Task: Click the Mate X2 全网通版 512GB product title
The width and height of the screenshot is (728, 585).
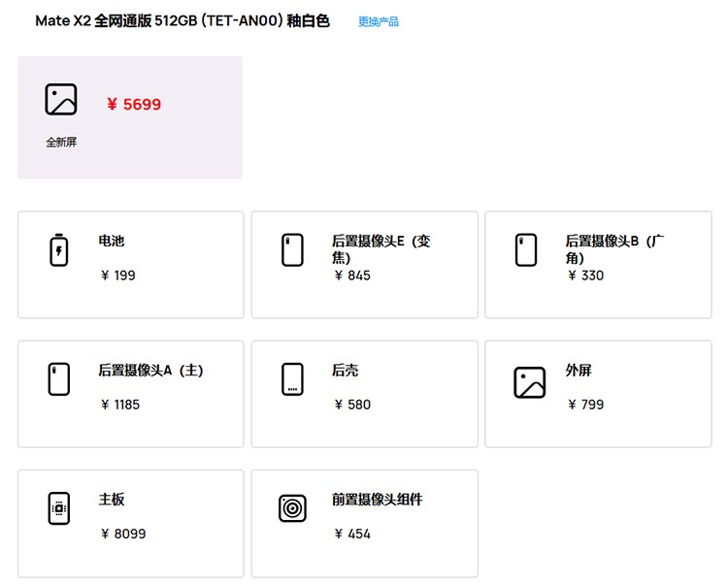Action: click(182, 21)
